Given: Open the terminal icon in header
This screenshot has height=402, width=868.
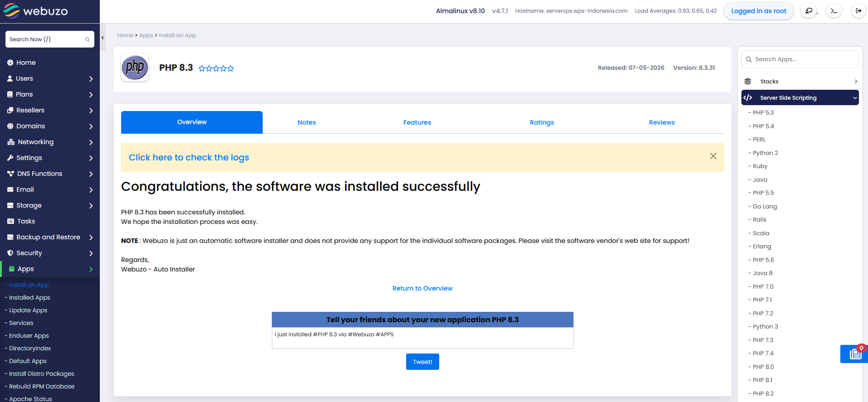Looking at the screenshot, I should [x=834, y=11].
